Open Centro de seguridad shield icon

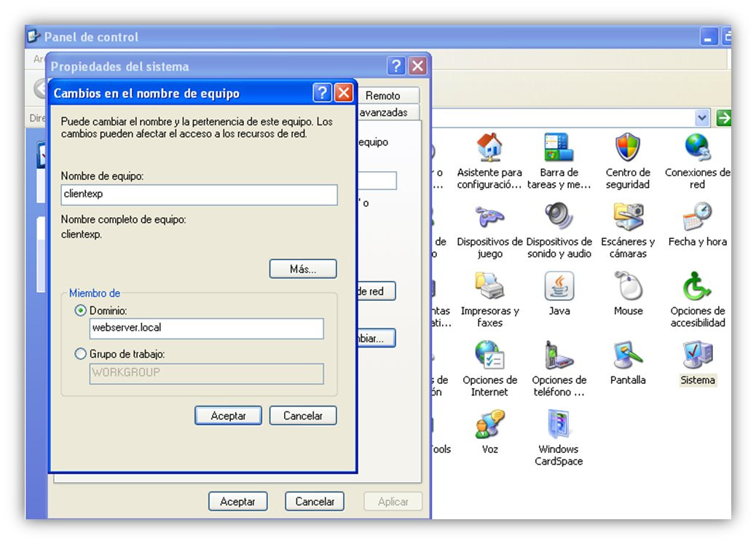coord(628,148)
